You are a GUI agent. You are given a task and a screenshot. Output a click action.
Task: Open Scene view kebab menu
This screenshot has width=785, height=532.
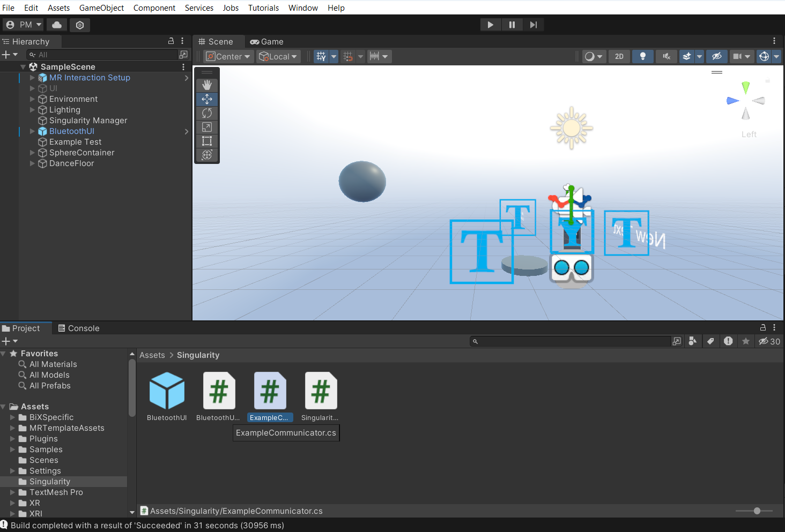click(x=774, y=41)
